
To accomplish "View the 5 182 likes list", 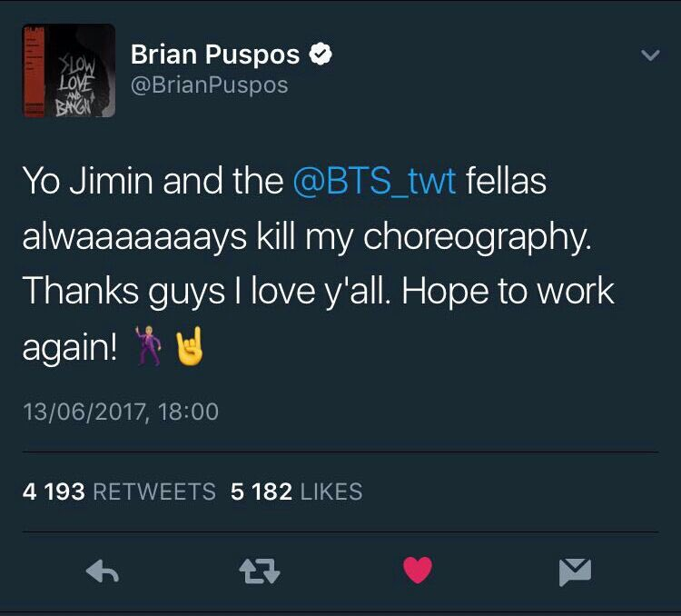I will point(296,492).
